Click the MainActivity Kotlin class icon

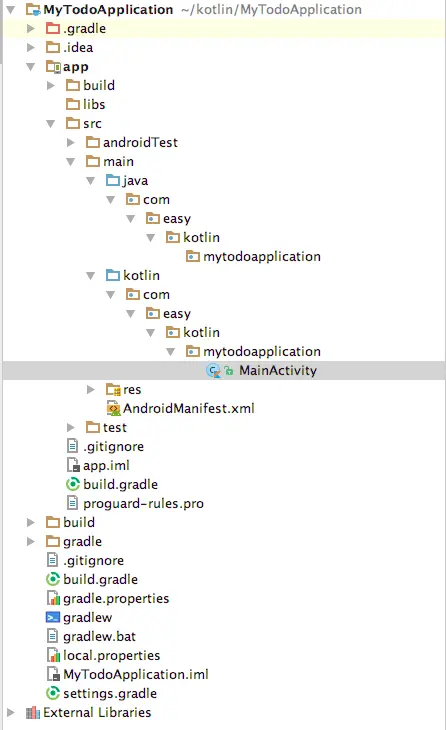(x=213, y=371)
